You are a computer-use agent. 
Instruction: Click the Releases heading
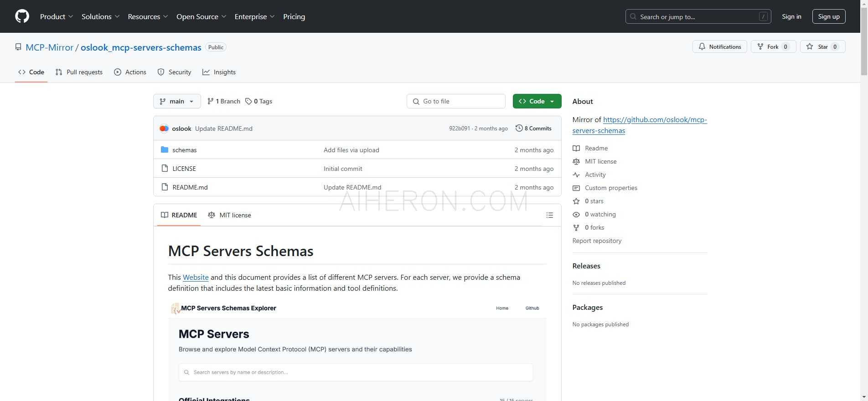click(x=586, y=266)
